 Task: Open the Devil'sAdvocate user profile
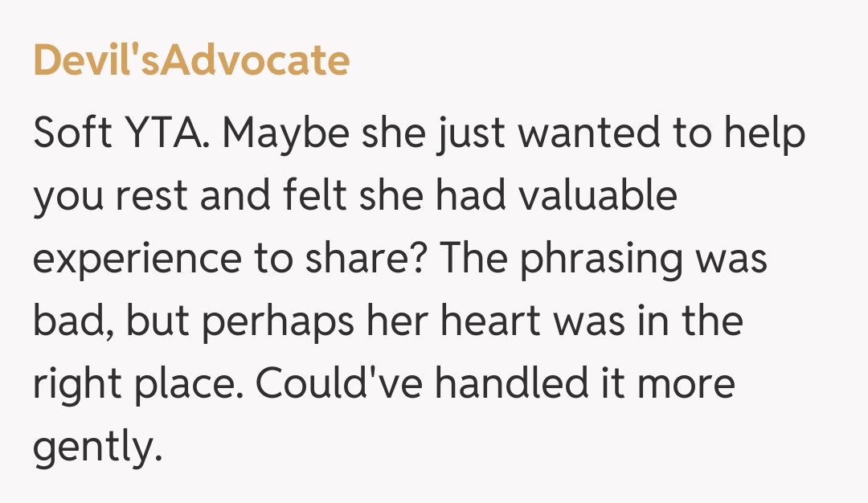pyautogui.click(x=191, y=61)
